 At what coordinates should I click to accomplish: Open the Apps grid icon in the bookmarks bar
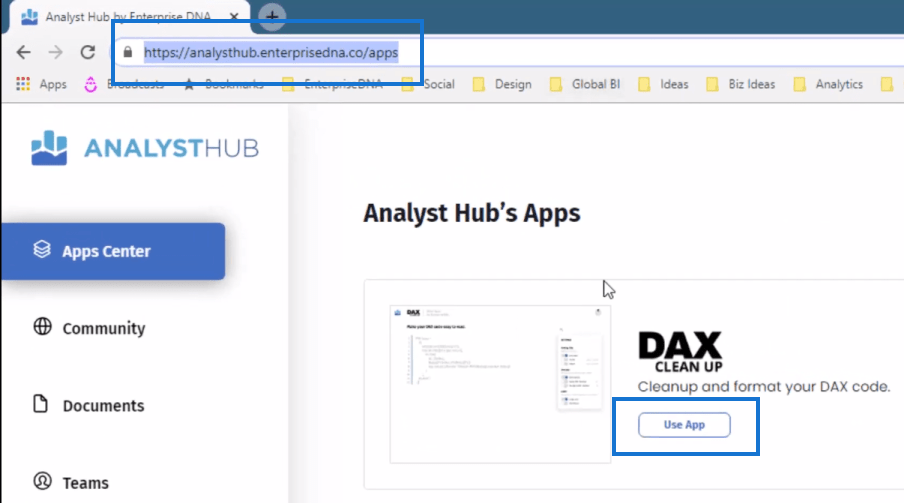23,84
